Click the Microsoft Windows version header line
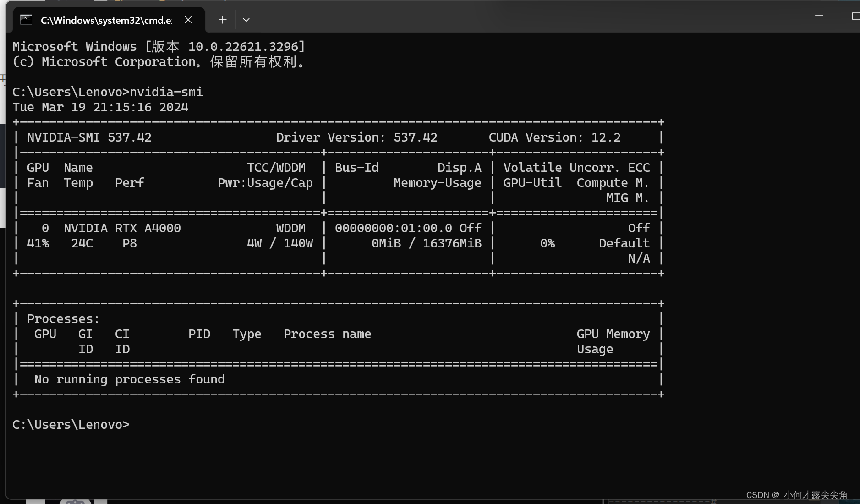This screenshot has width=860, height=504. pos(159,46)
